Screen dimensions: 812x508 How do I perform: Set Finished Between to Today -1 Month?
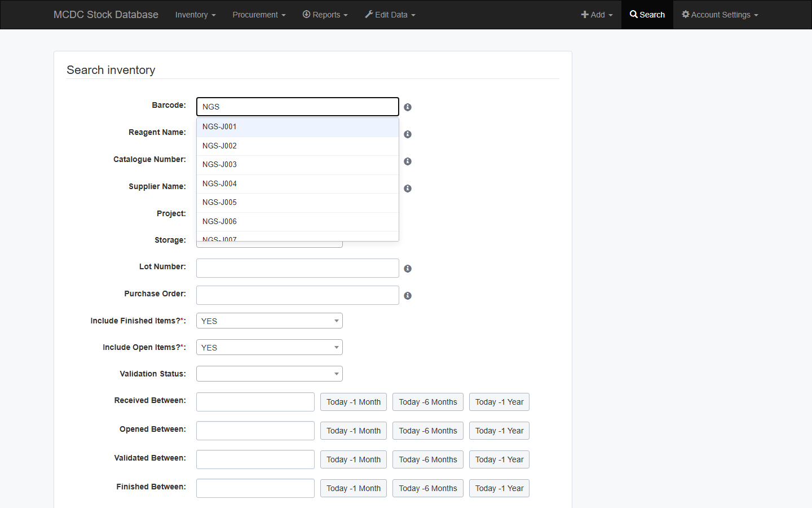point(354,488)
